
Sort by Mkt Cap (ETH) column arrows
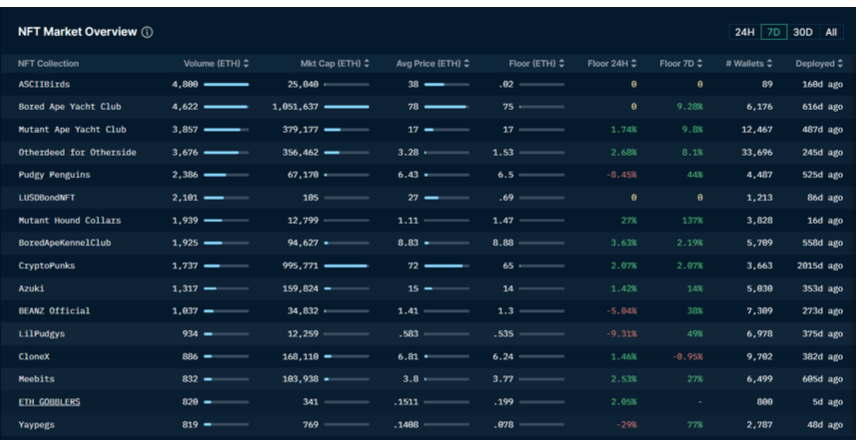click(x=366, y=64)
